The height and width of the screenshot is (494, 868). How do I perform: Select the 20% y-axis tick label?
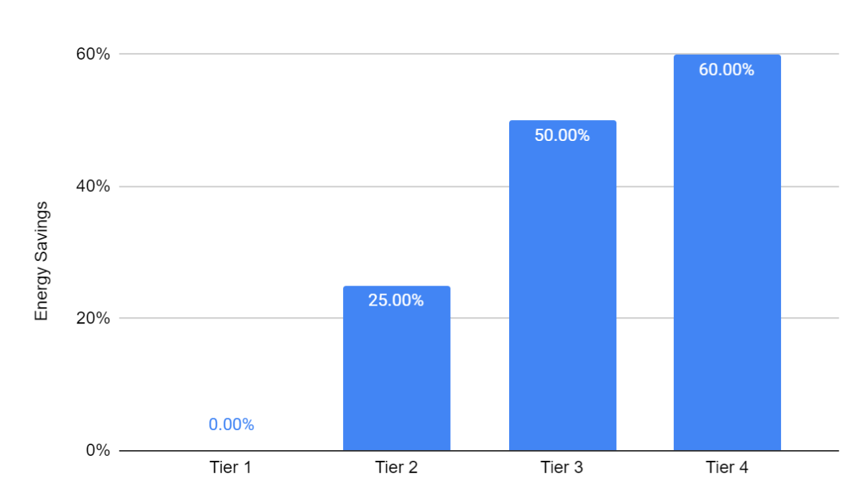pos(93,319)
